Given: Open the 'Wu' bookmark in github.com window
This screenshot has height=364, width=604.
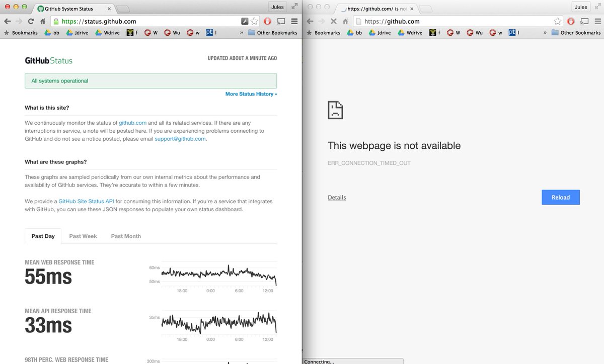Looking at the screenshot, I should (x=475, y=33).
